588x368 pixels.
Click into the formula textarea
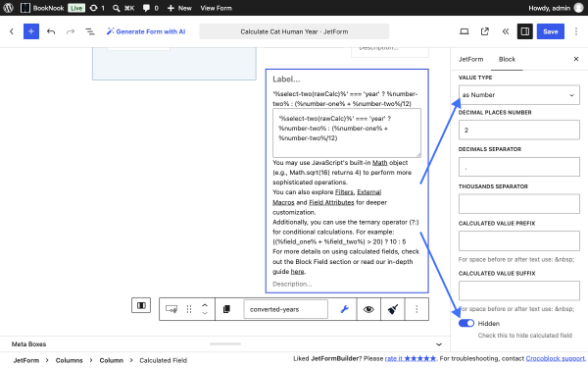(347, 132)
